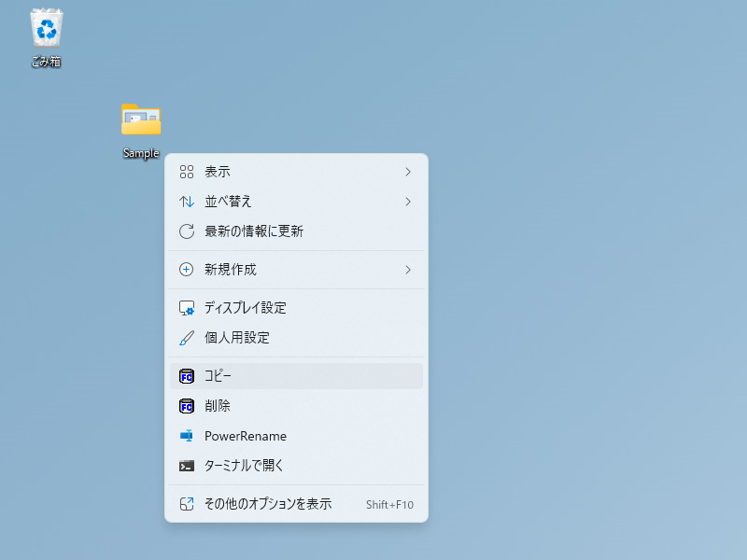Click the monitor icon beside ディスプレイ設定
The image size is (747, 560).
(187, 308)
